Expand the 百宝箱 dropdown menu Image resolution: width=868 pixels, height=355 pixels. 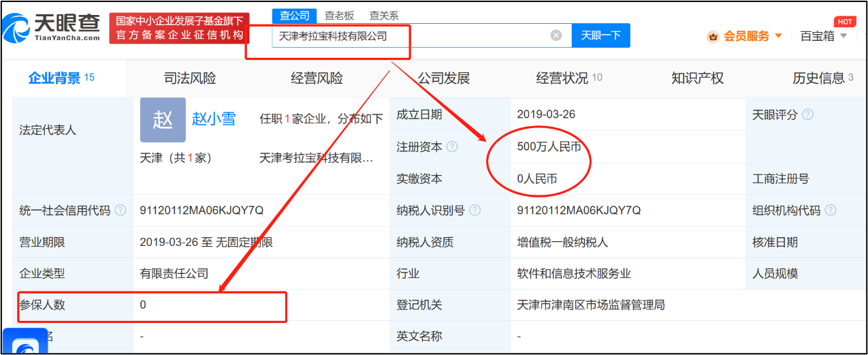(x=824, y=36)
